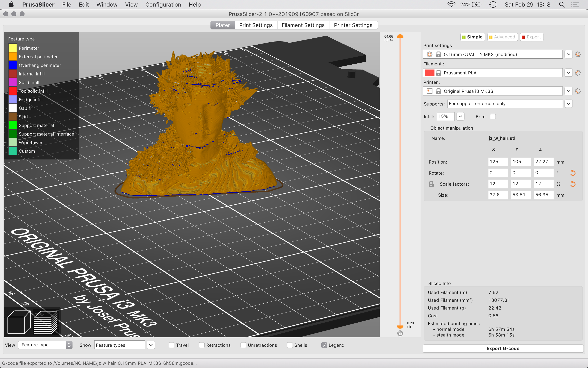Select Simple mode
This screenshot has height=368, width=588.
[473, 37]
